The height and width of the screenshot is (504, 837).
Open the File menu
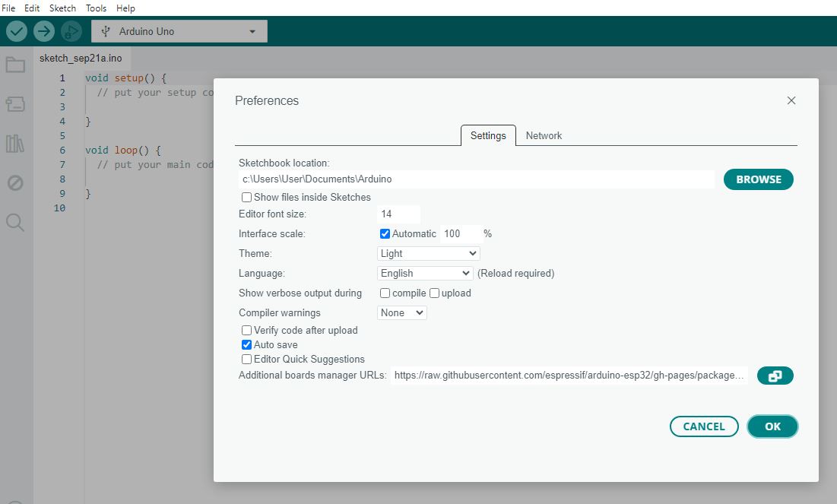(x=8, y=8)
